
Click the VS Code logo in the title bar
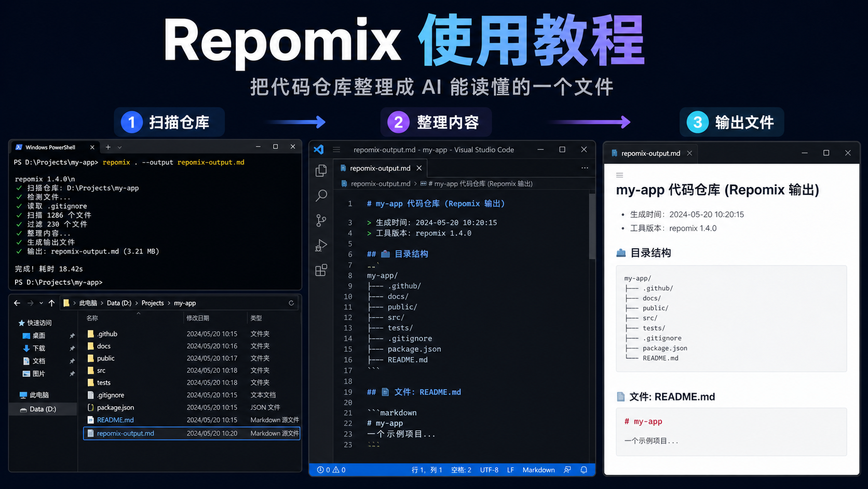(x=319, y=150)
